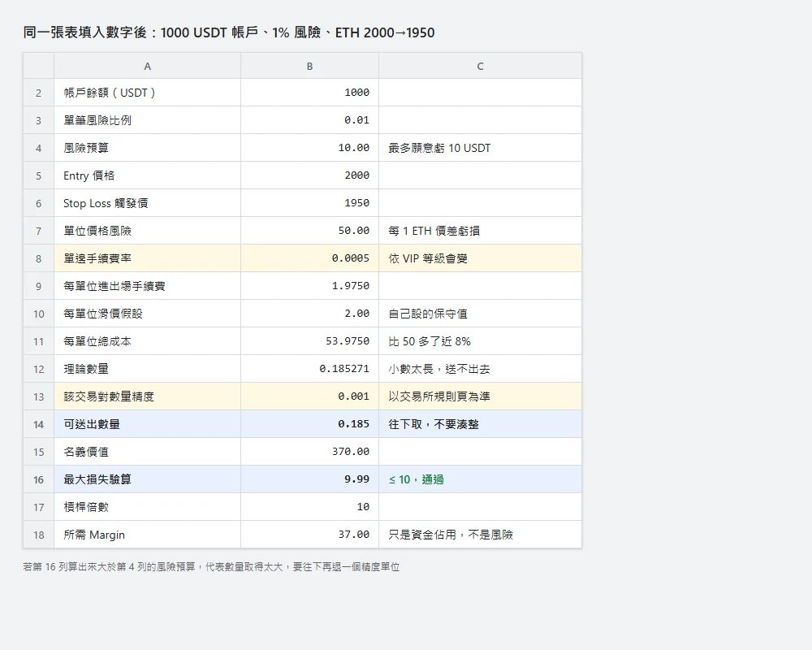The image size is (812, 650).
Task: Select row header 11
Action: (x=39, y=341)
